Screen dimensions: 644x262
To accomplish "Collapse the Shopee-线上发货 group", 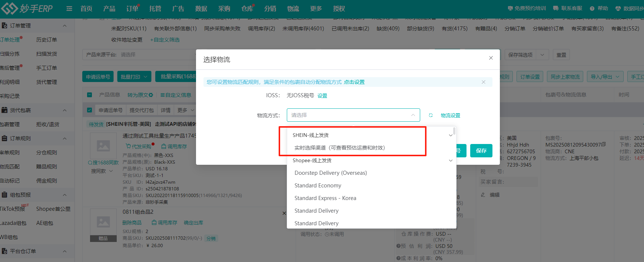I will [x=451, y=161].
